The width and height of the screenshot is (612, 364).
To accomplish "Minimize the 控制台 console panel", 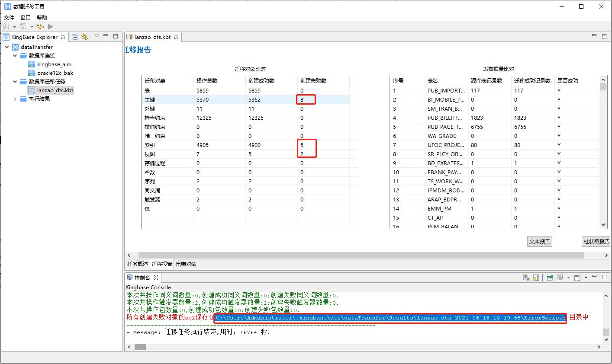I will [x=595, y=277].
